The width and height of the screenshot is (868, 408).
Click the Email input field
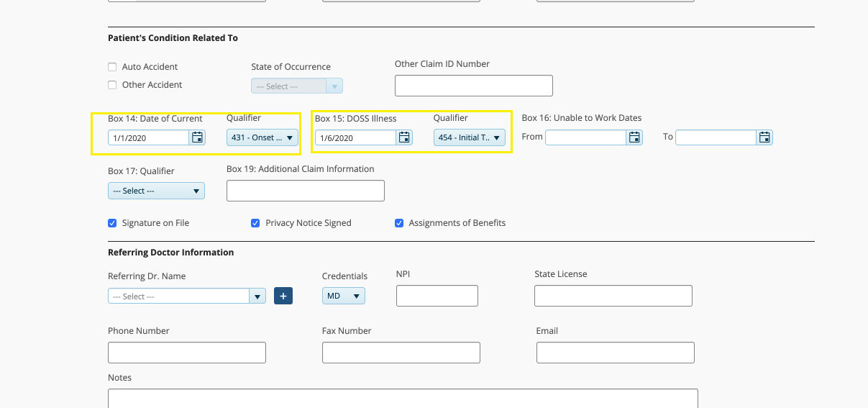pos(616,353)
